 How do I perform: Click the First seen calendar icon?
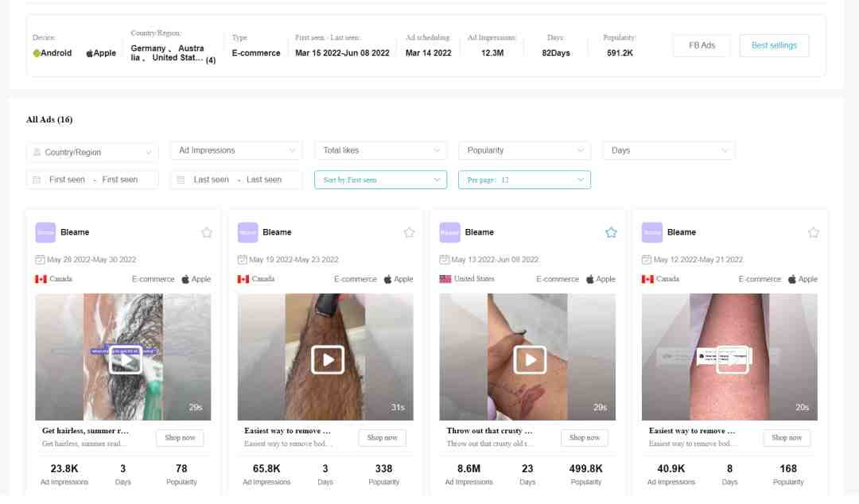pos(37,180)
